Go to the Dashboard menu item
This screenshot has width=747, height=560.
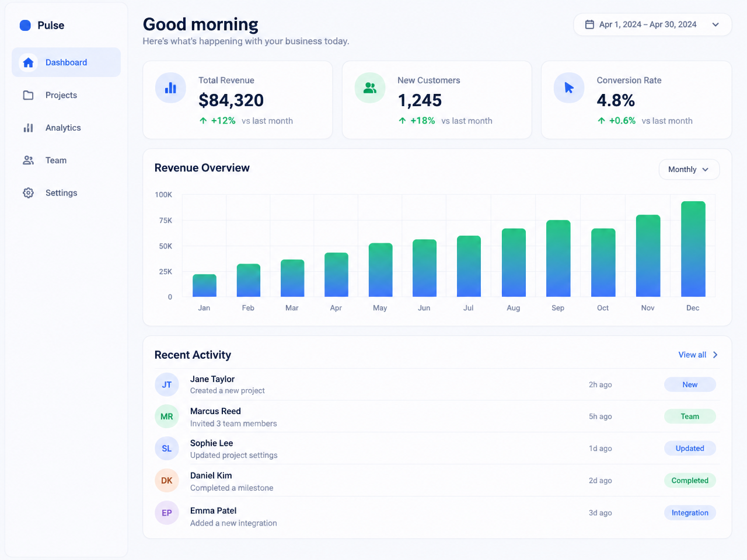pyautogui.click(x=66, y=62)
